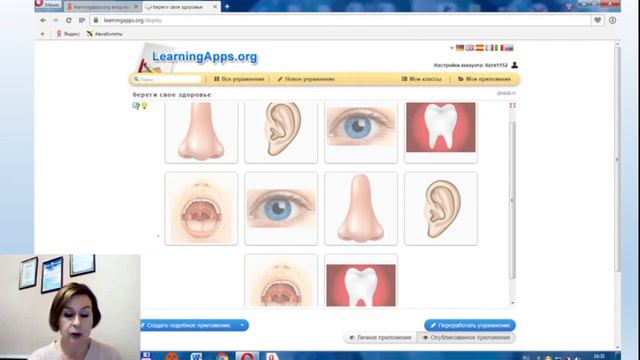Select the tooth card in the bottom row
This screenshot has width=640, height=360.
click(x=361, y=280)
